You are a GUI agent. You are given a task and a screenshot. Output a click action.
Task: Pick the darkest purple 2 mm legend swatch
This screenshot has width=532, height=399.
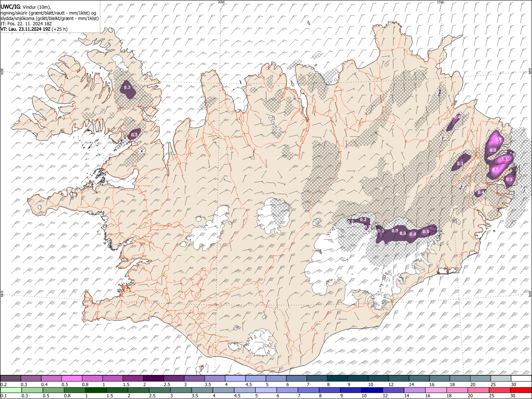pos(153,378)
